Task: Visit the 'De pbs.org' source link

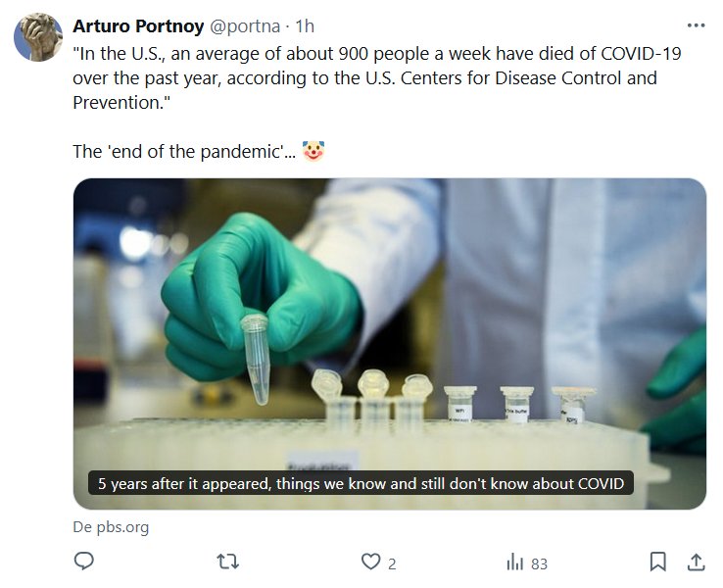Action: (x=111, y=527)
